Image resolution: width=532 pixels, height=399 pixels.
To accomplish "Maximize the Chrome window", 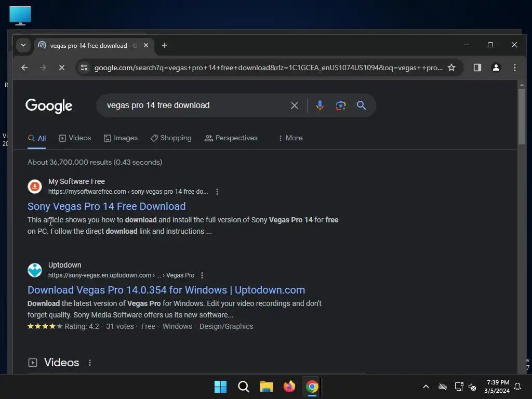I will tap(490, 45).
